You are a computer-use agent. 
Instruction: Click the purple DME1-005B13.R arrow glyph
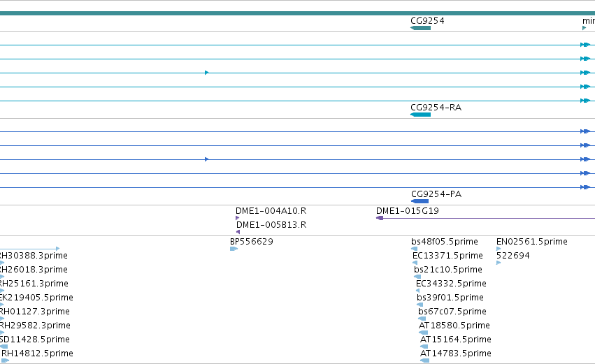click(238, 232)
